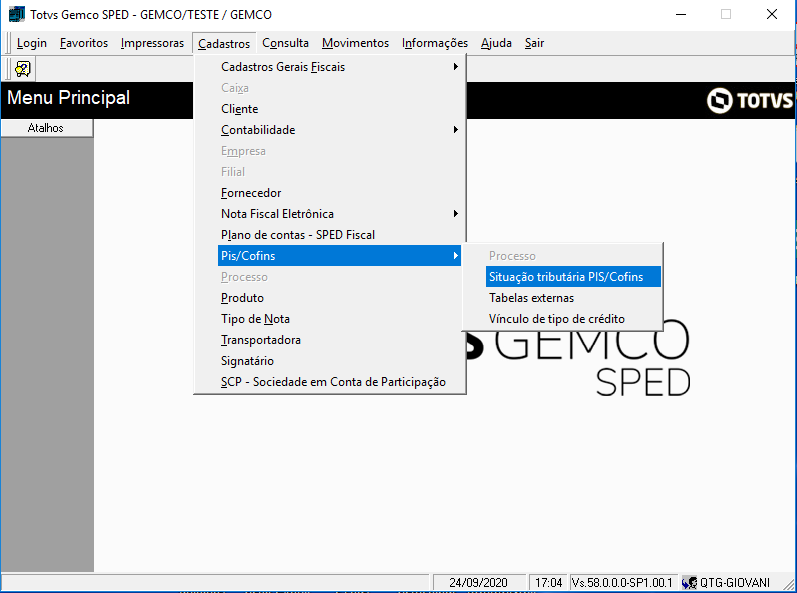Select Tipo de Nota menu entry
This screenshot has width=797, height=593.
[339, 319]
